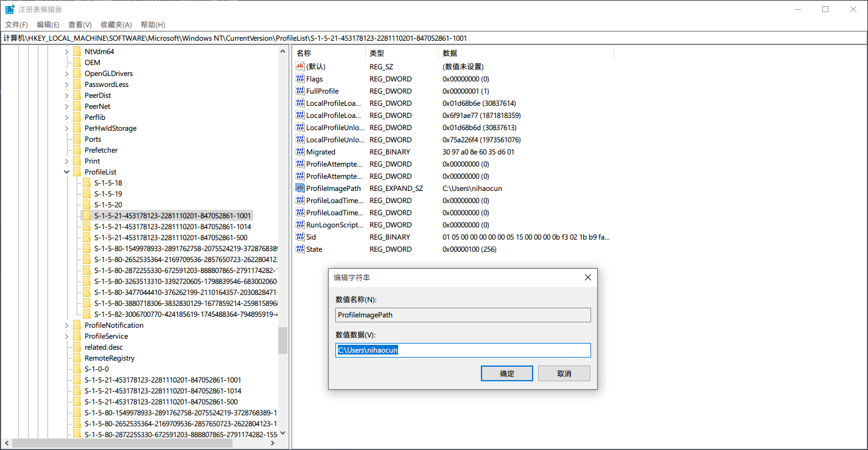This screenshot has height=450, width=868.
Task: Click the Registry Editor app icon in title bar
Action: coord(10,9)
